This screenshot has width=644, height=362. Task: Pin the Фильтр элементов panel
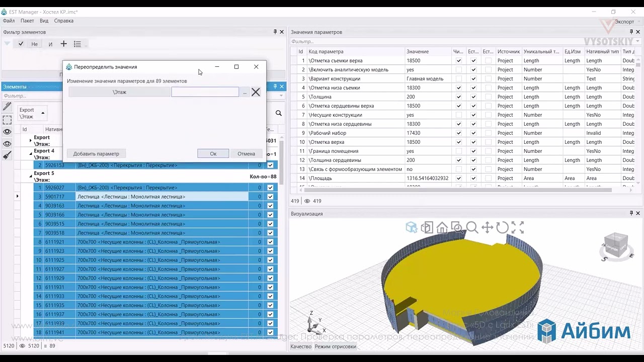(275, 32)
